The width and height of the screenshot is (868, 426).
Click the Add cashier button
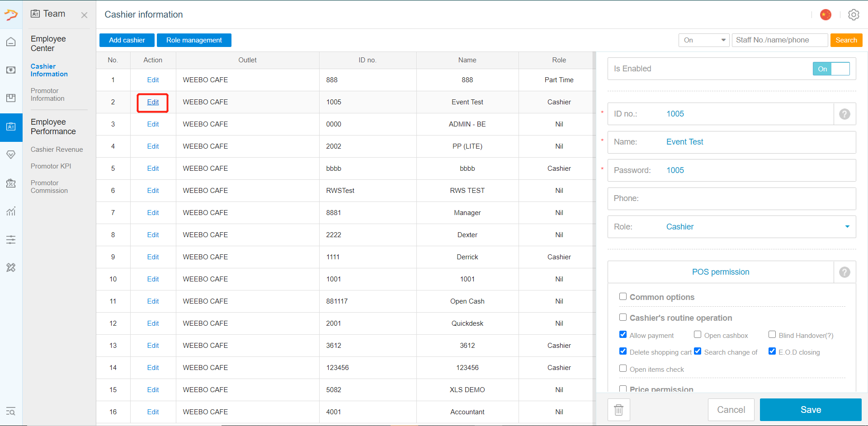click(127, 40)
